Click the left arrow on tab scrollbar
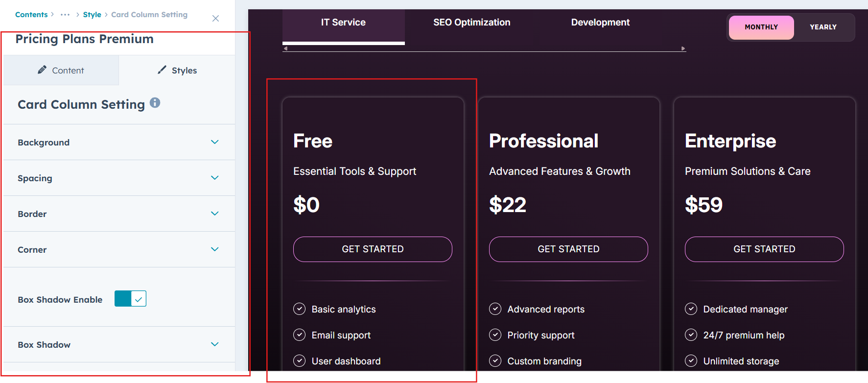This screenshot has width=868, height=383. click(285, 48)
